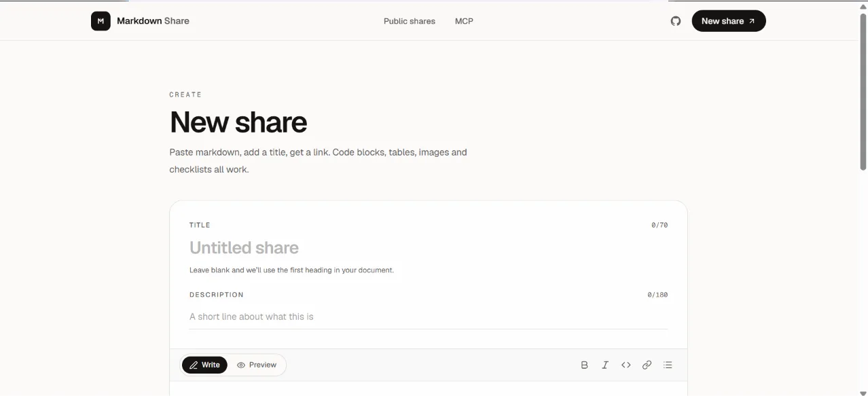Click the "CREATE" label text
Image resolution: width=868 pixels, height=396 pixels.
185,94
